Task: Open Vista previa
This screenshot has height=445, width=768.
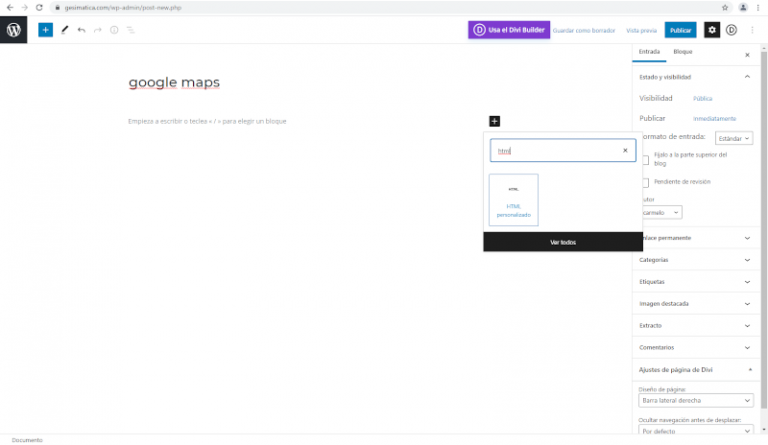Action: (641, 30)
